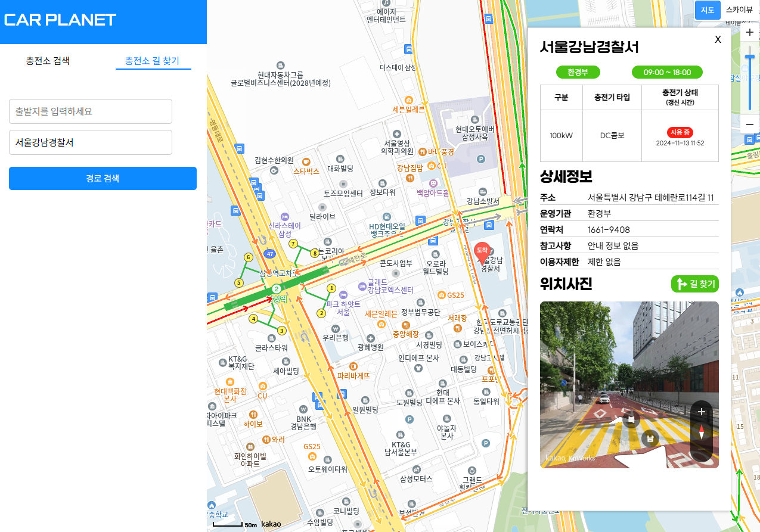Click the 안내 정보 없음 note value
This screenshot has width=760, height=532.
pyautogui.click(x=613, y=245)
